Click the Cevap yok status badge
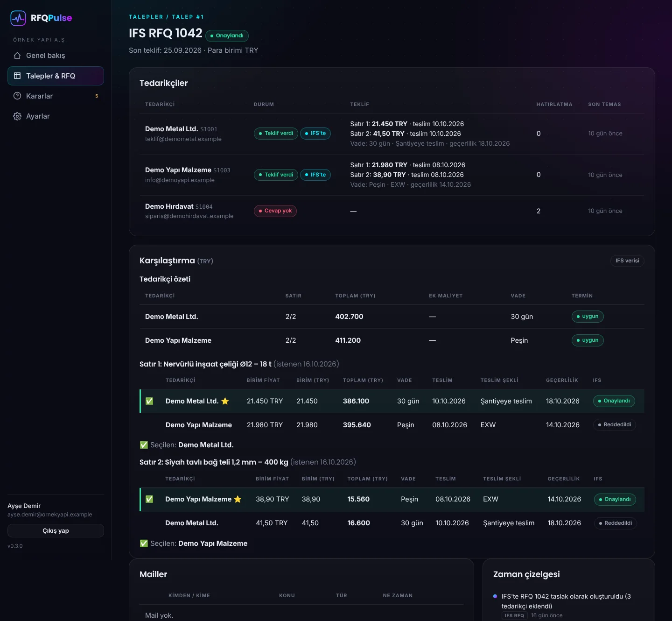This screenshot has height=621, width=672. coord(275,211)
